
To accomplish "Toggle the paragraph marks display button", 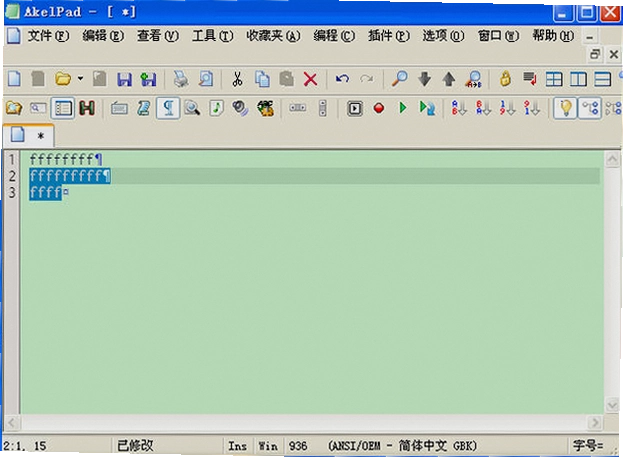I will [x=168, y=108].
